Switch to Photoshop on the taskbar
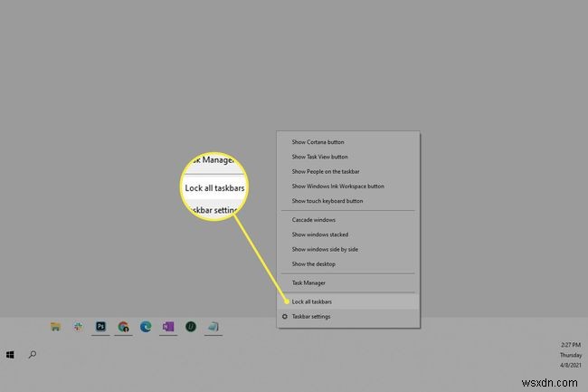This screenshot has width=588, height=392. tap(100, 326)
